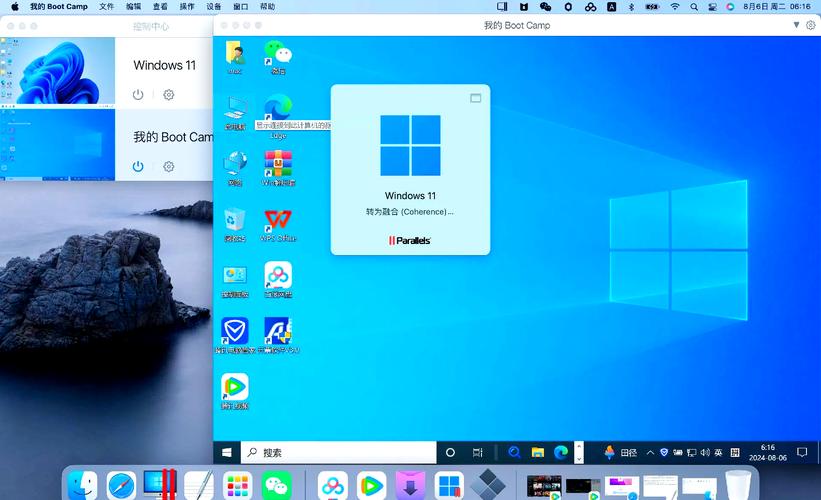Open Launchpad from the Dock
Screen dimensions: 821x500
(x=238, y=485)
